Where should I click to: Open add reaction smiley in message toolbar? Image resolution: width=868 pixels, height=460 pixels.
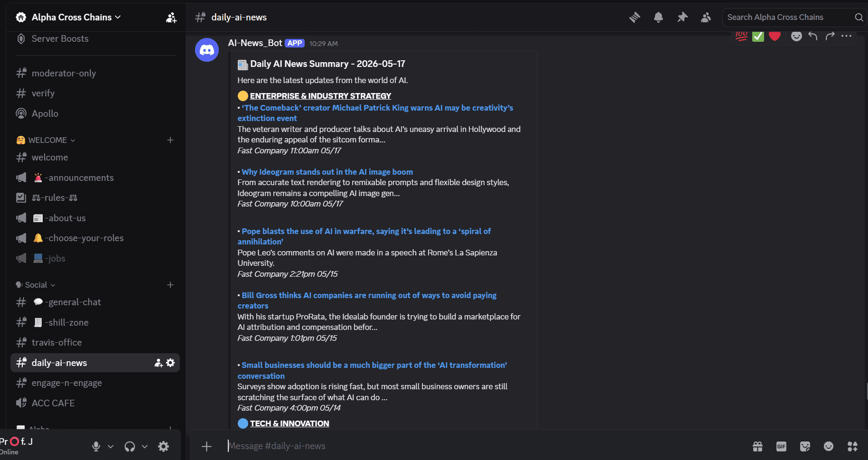[796, 36]
